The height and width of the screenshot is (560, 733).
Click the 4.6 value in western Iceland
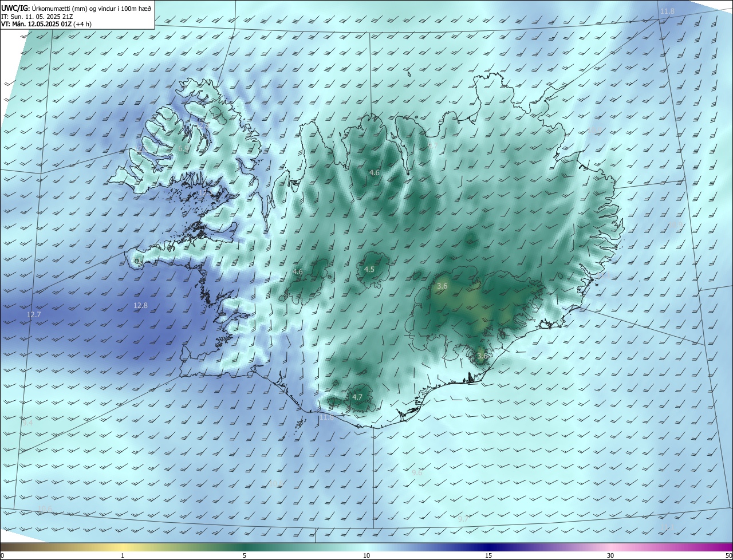298,271
